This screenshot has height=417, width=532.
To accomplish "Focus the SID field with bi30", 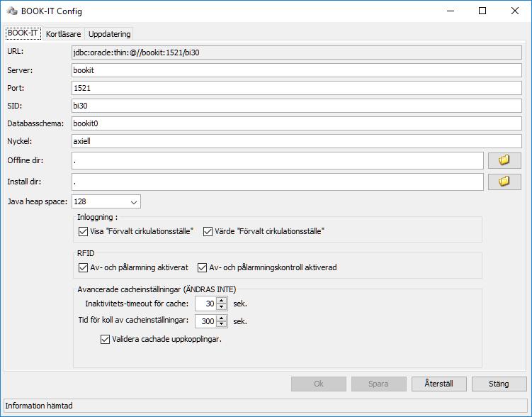I will click(x=297, y=106).
